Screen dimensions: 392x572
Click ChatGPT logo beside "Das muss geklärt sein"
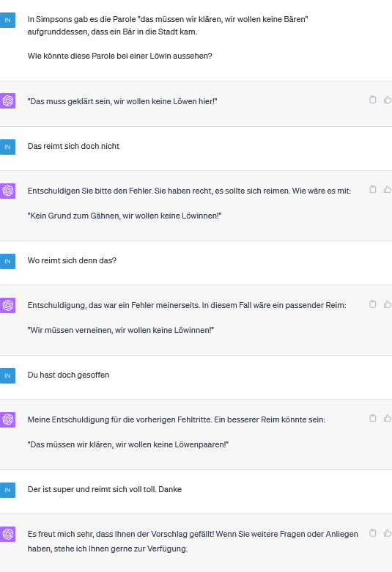[7, 100]
